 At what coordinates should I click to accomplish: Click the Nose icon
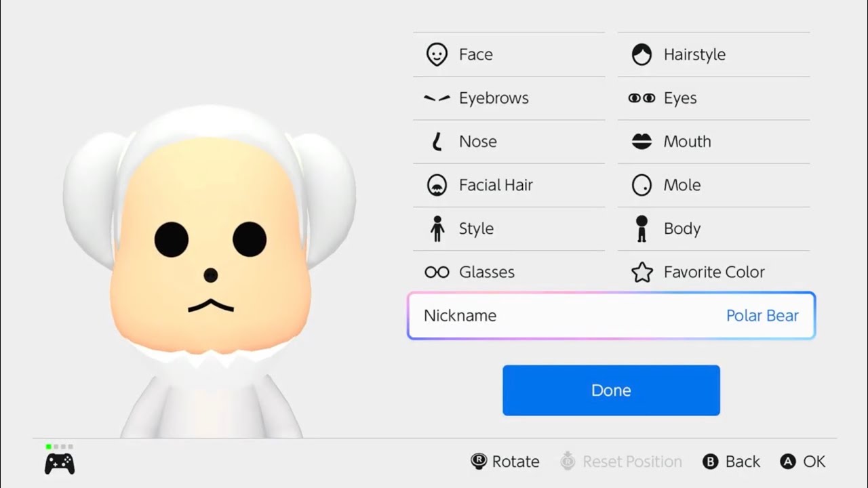(437, 142)
